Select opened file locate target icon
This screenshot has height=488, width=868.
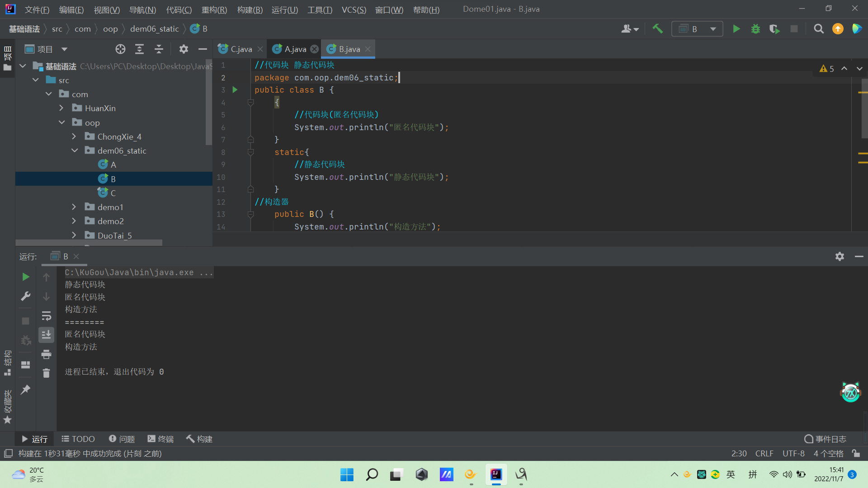pos(120,49)
